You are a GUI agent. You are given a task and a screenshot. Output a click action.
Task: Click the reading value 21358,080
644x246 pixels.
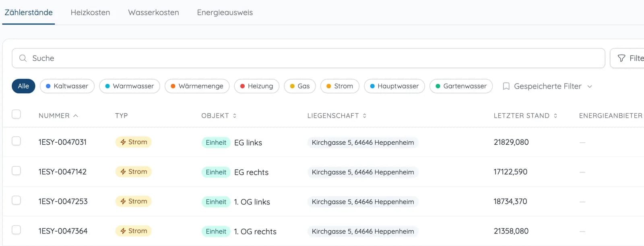(511, 231)
